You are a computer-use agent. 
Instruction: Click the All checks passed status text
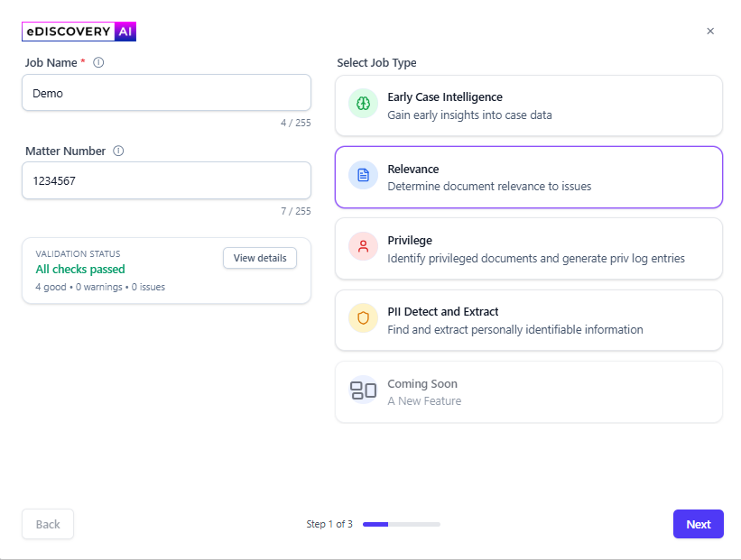[80, 270]
